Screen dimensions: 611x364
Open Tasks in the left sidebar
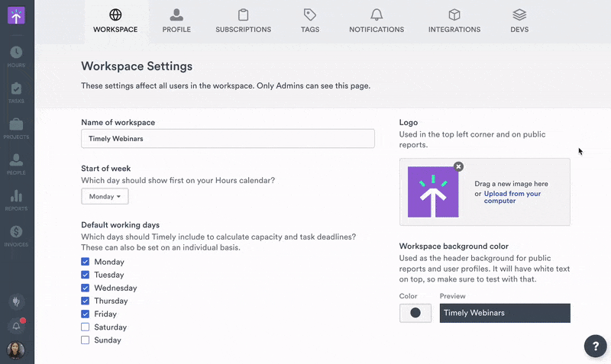pos(16,92)
